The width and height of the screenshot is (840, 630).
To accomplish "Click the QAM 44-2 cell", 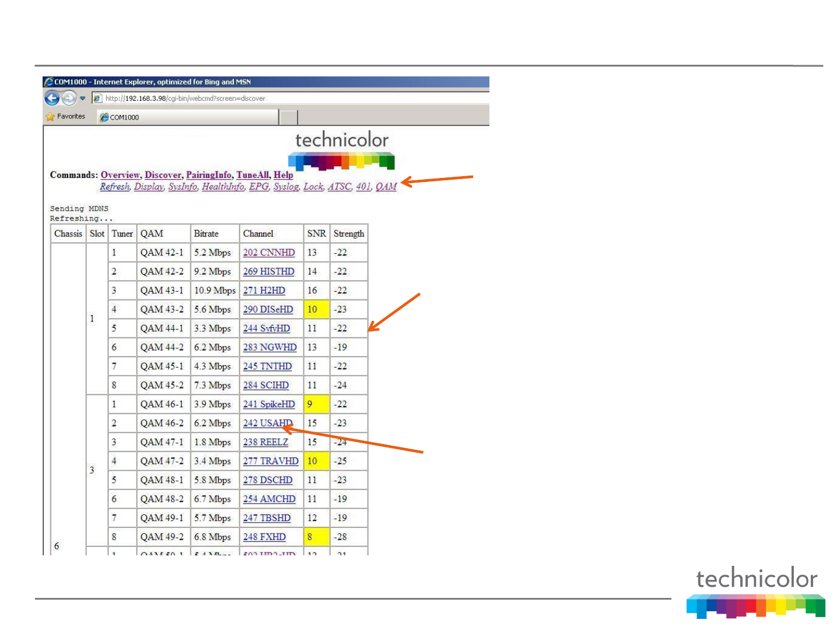I will pos(163,347).
